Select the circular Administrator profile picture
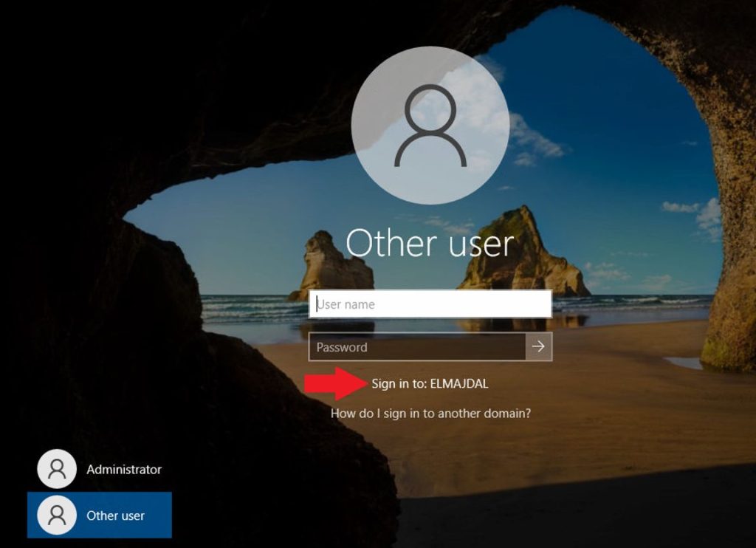This screenshot has width=756, height=548. click(x=58, y=468)
